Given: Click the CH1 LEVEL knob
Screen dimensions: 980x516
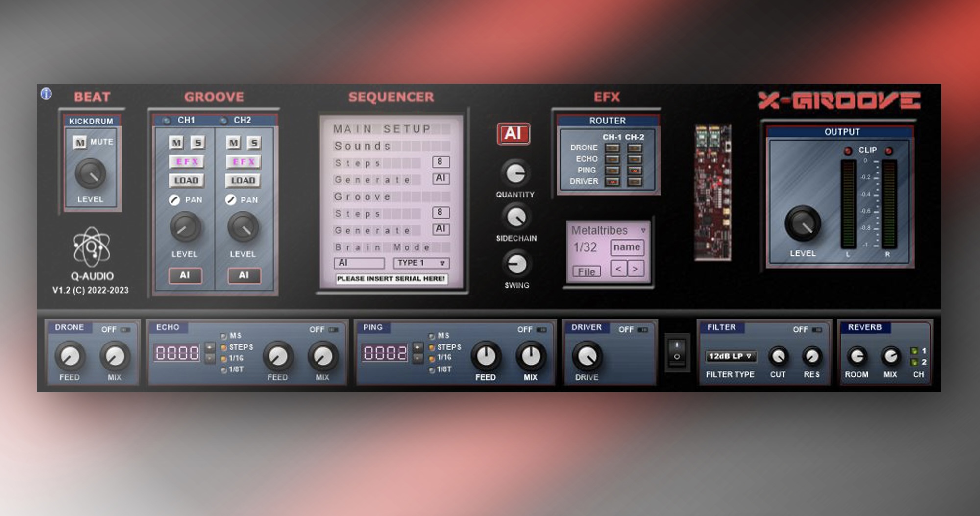Looking at the screenshot, I should pyautogui.click(x=185, y=227).
